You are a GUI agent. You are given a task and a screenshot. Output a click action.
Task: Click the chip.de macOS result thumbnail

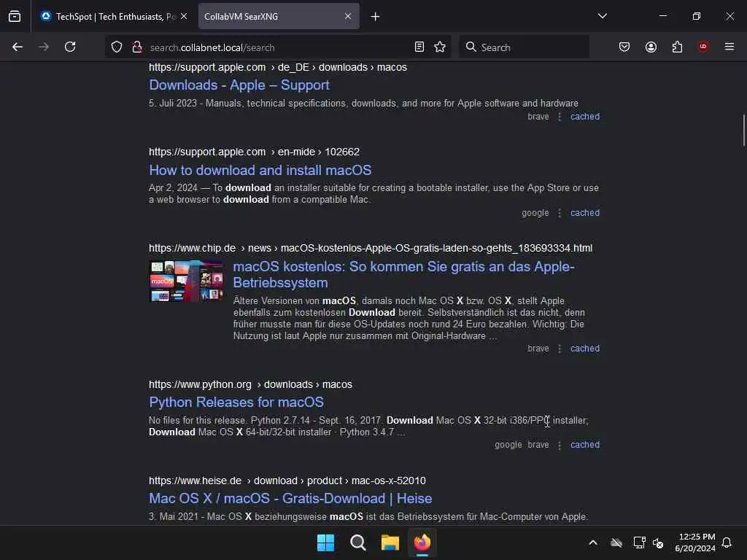(x=186, y=281)
